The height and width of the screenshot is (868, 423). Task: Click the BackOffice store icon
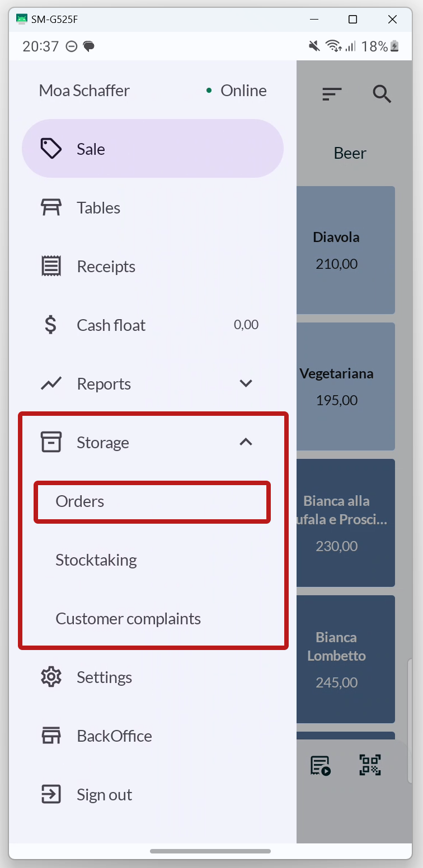(51, 736)
